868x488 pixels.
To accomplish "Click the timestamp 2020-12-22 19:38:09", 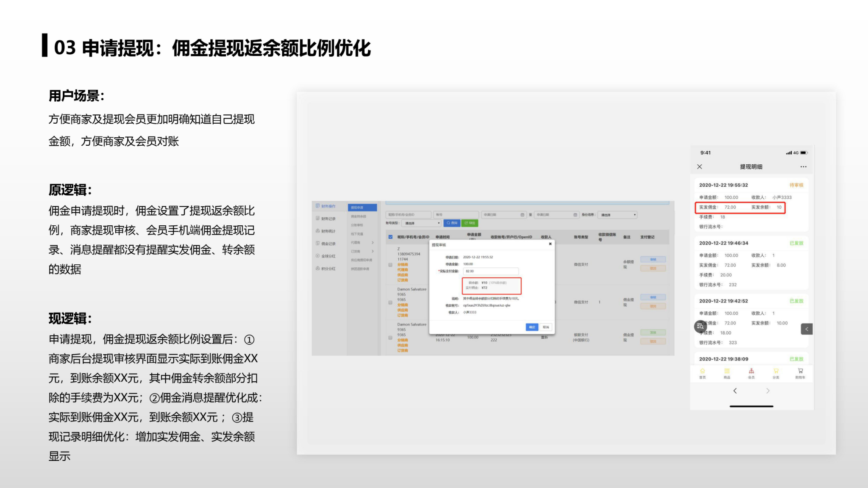I will [723, 359].
